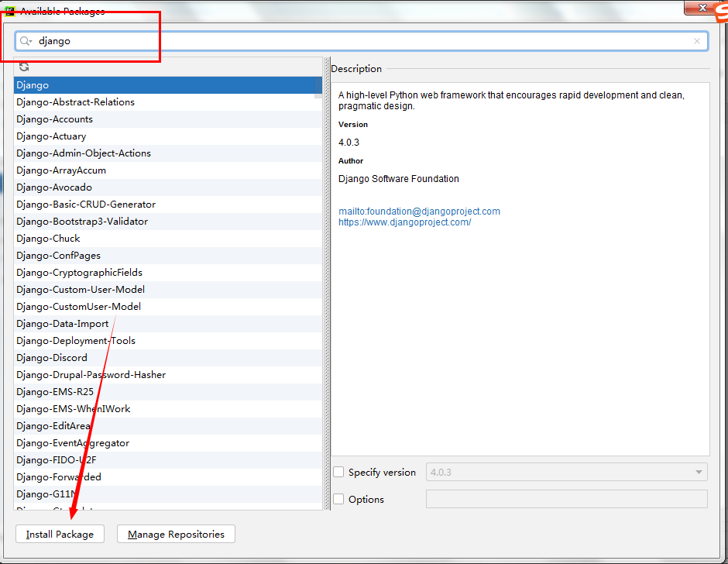Image resolution: width=728 pixels, height=564 pixels.
Task: Click the Options text input field
Action: tap(566, 499)
